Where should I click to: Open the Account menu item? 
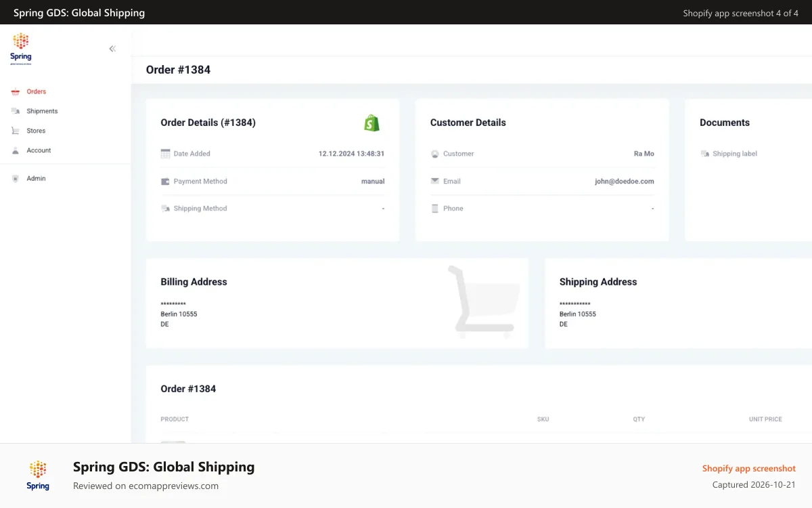39,150
